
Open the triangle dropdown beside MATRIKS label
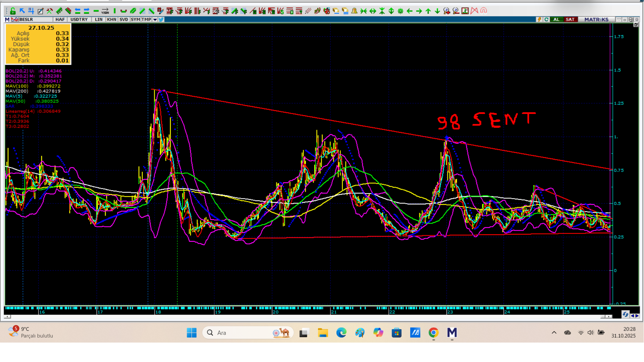pos(619,19)
